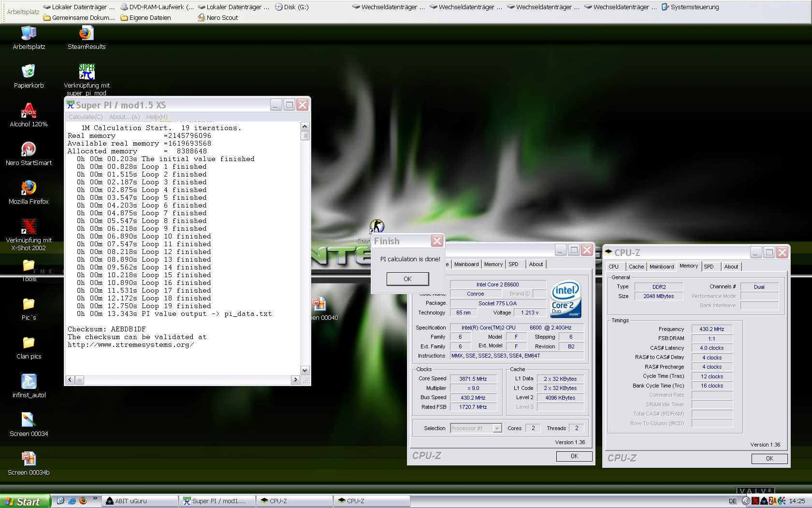Click the scroll-right arrow in Super PI output
Viewport: 812px width, 508px height.
[x=295, y=380]
